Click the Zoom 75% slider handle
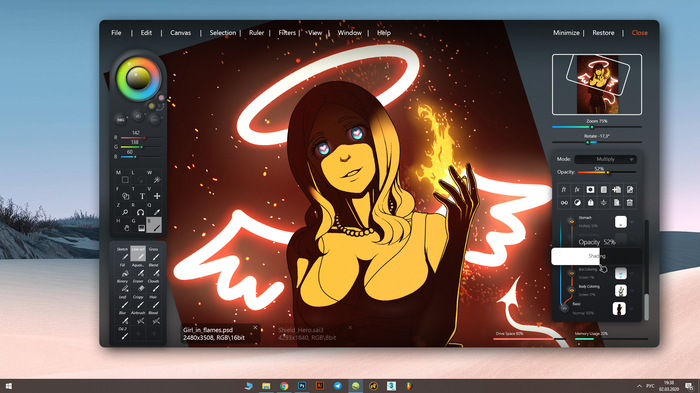 pyautogui.click(x=592, y=127)
